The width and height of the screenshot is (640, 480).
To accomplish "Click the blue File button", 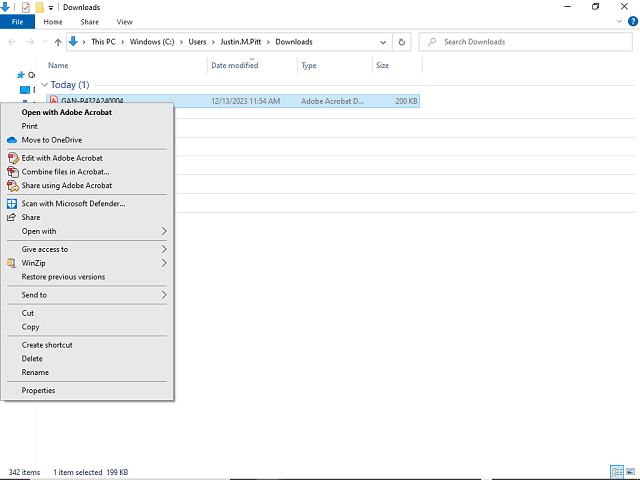I will [x=17, y=21].
